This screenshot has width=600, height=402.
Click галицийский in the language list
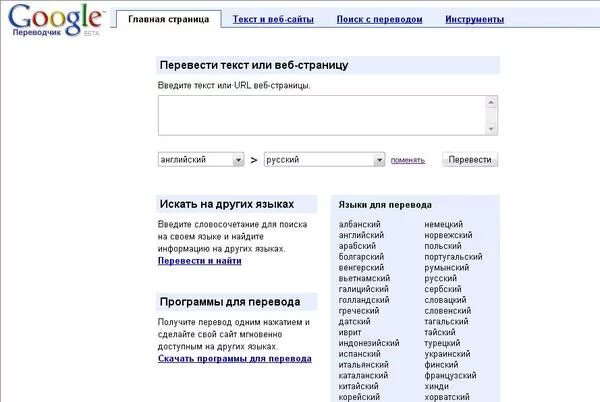(364, 289)
